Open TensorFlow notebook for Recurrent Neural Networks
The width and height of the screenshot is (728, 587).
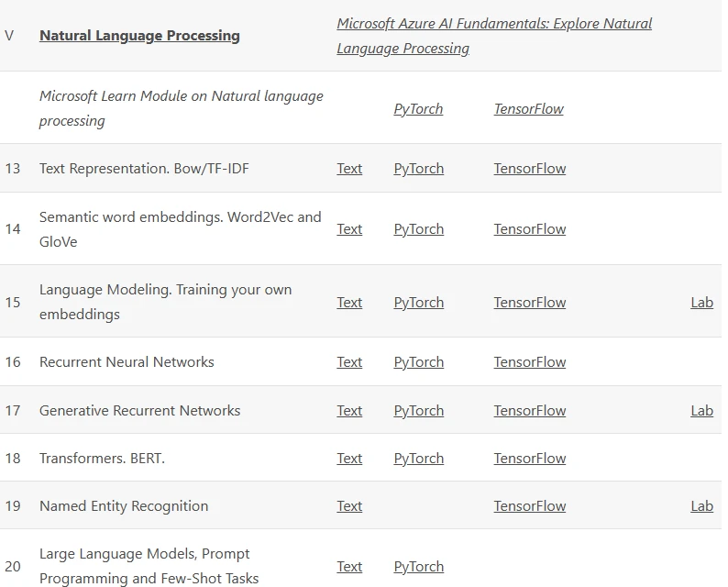click(x=530, y=361)
